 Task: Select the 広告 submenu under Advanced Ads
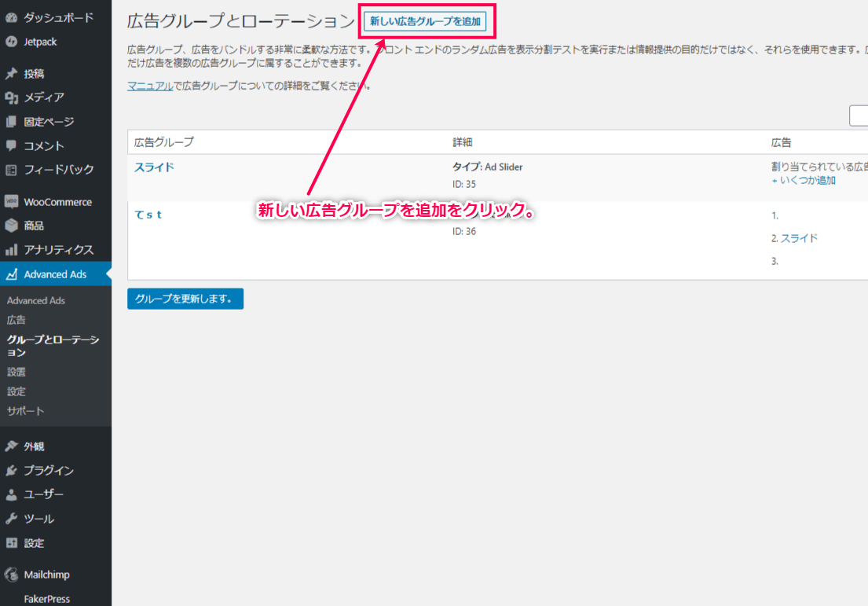(x=16, y=320)
